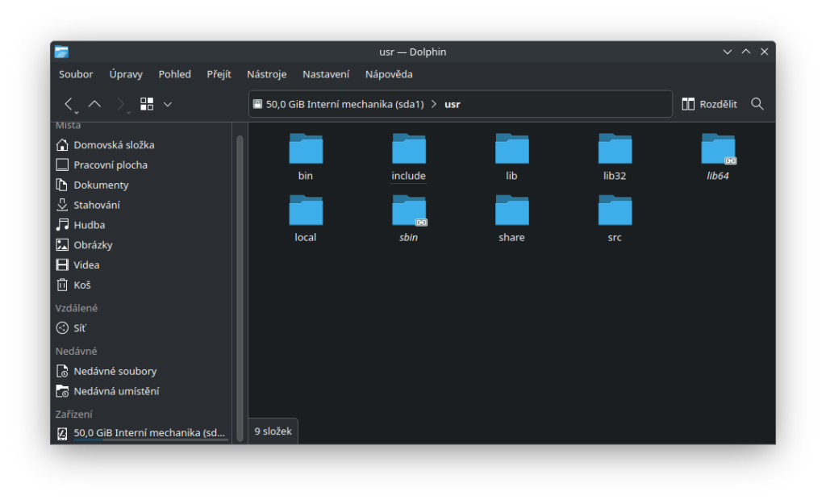
Task: Click the Forward navigation arrow
Action: tap(121, 104)
